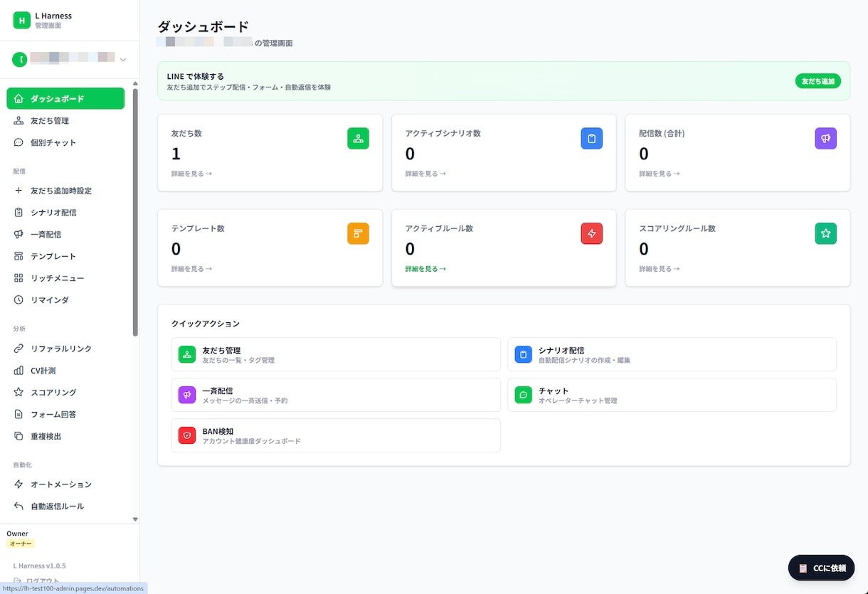Click the L Harness green H logo

pos(22,20)
